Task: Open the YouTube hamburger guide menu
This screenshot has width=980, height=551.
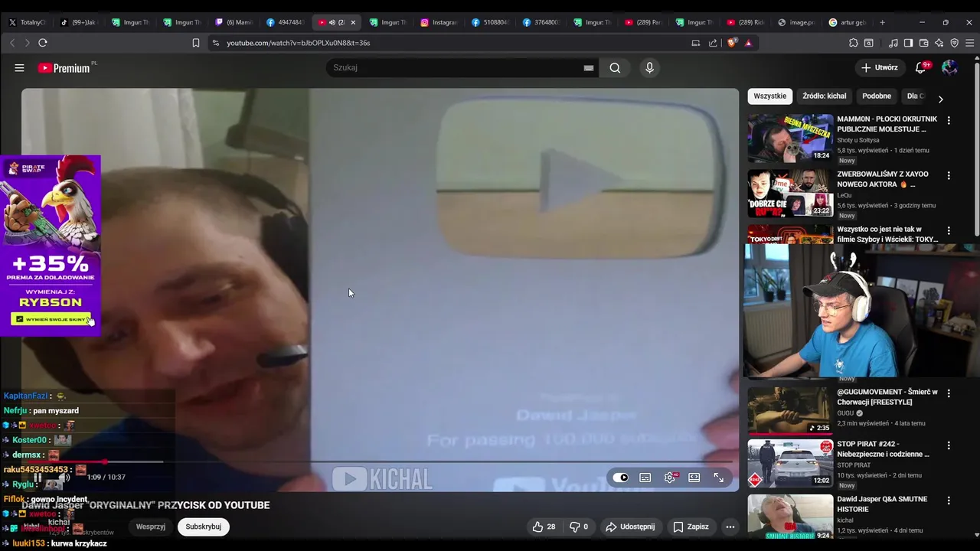Action: (19, 68)
